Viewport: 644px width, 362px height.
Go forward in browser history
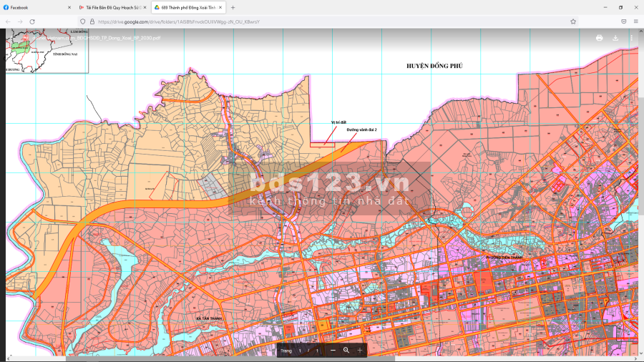pos(20,21)
